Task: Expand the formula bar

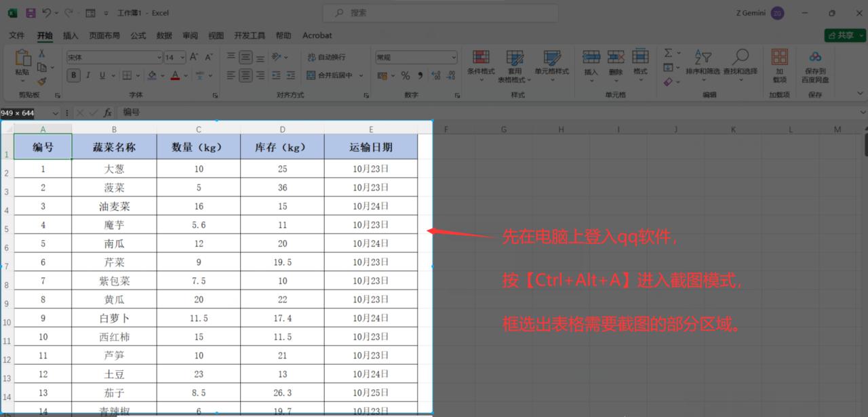Action: [x=863, y=113]
